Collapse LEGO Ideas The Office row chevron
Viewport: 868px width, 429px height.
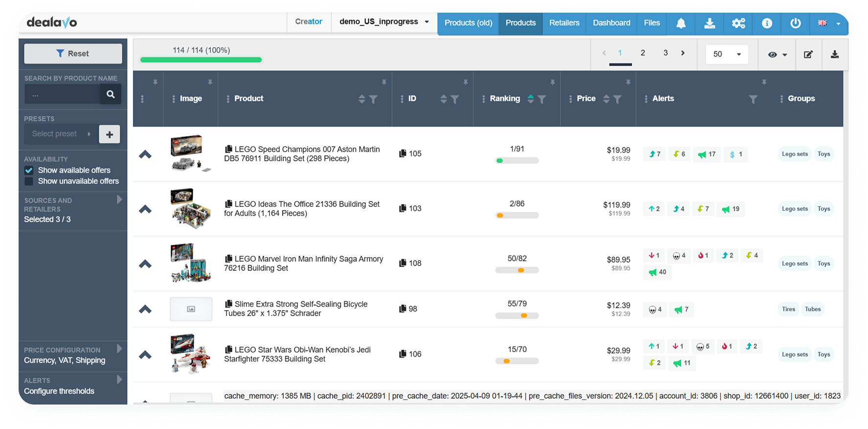click(x=145, y=209)
